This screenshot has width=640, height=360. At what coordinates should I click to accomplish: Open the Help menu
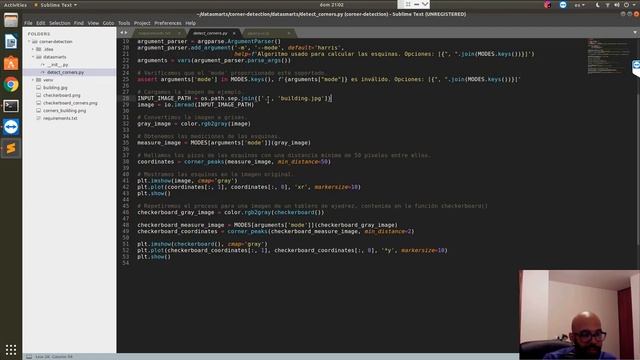pos(190,23)
